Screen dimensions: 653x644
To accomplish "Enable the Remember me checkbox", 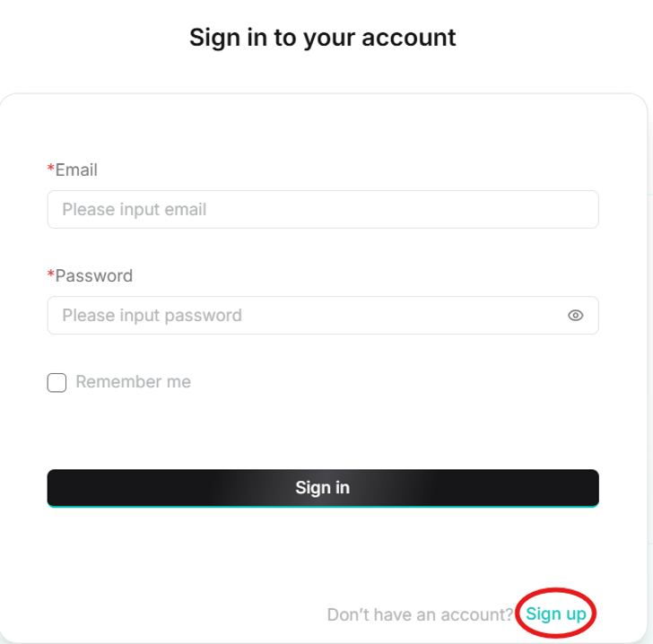I will [57, 383].
